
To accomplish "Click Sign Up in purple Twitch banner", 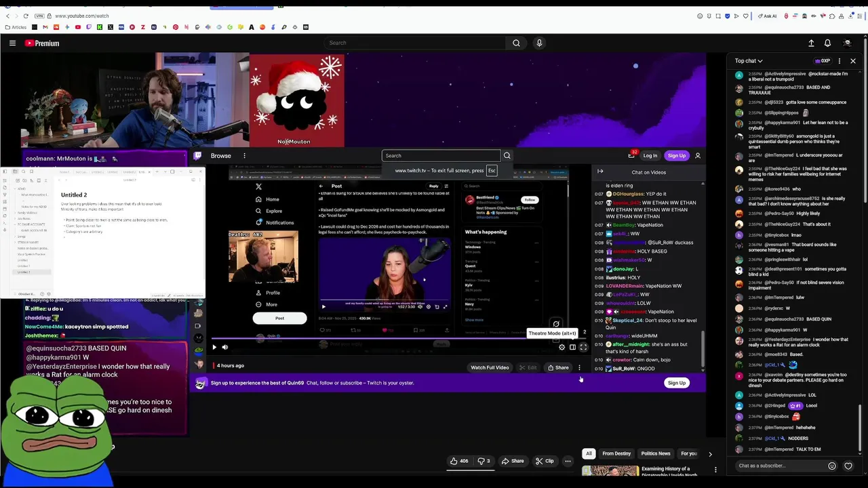I will tap(677, 383).
